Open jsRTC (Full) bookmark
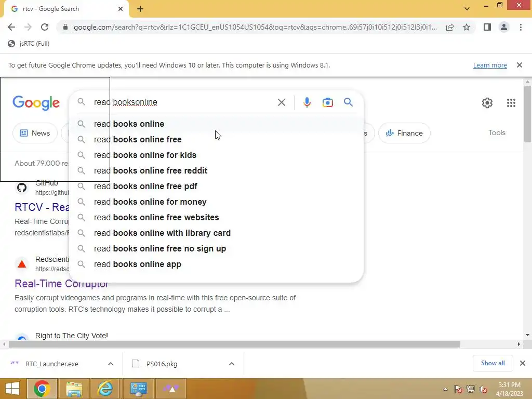 (x=29, y=44)
